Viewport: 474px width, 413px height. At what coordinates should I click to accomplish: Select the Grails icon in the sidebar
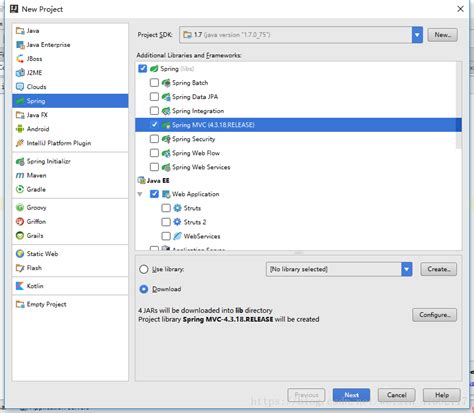tap(20, 235)
